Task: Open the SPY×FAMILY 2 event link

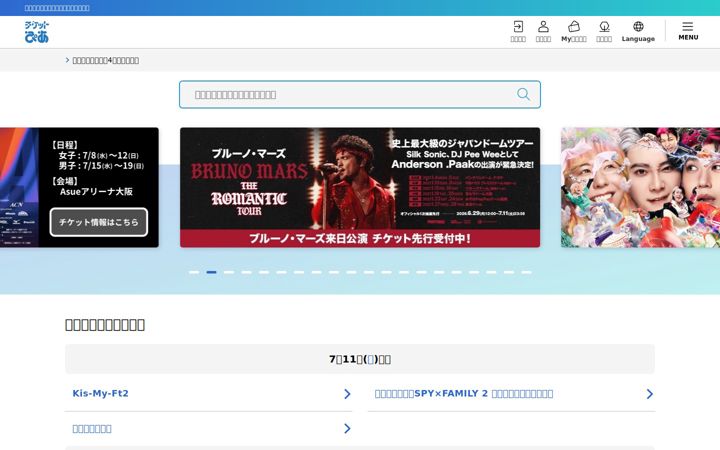Action: pos(464,394)
